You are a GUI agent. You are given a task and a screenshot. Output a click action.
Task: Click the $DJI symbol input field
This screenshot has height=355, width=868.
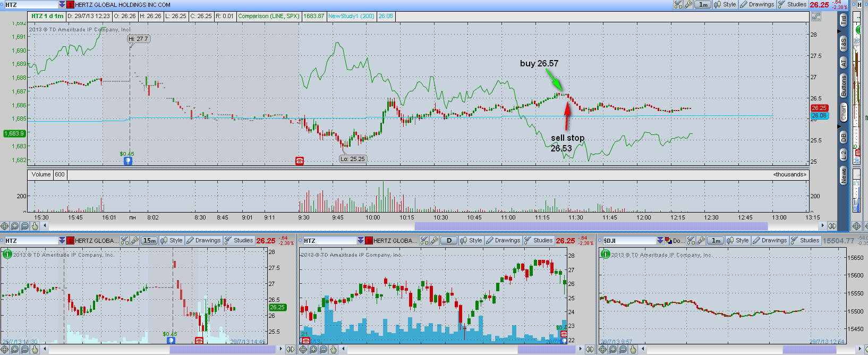point(629,241)
